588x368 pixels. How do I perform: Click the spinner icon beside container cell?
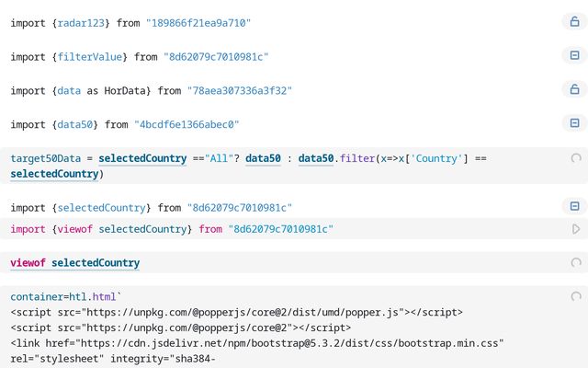coord(576,297)
